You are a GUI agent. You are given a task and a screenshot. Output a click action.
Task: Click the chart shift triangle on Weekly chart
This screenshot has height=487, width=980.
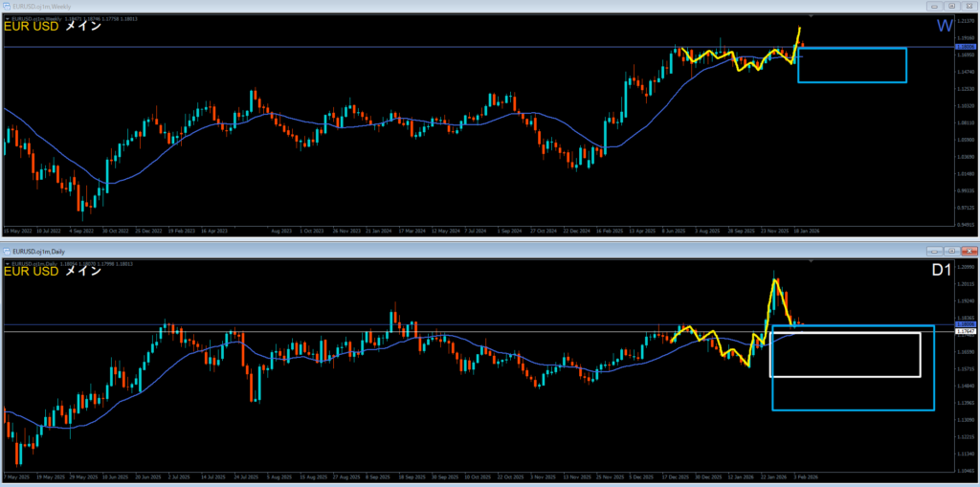(x=812, y=17)
